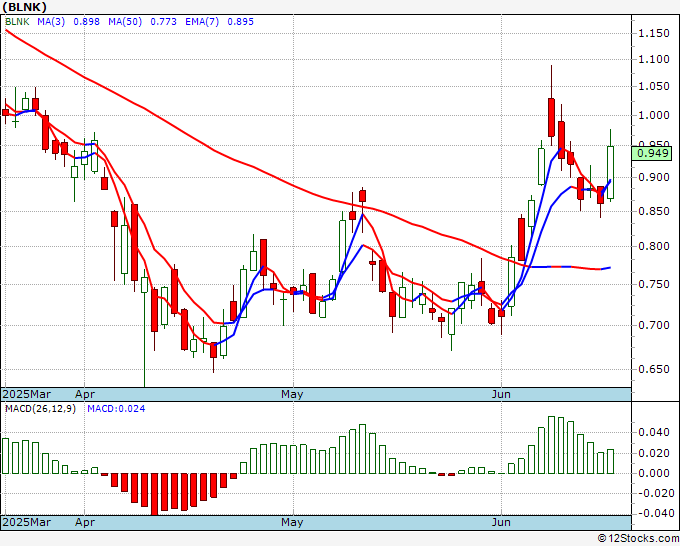Image resolution: width=680 pixels, height=546 pixels.
Task: Click the Jun label on MACD axis
Action: click(x=501, y=522)
